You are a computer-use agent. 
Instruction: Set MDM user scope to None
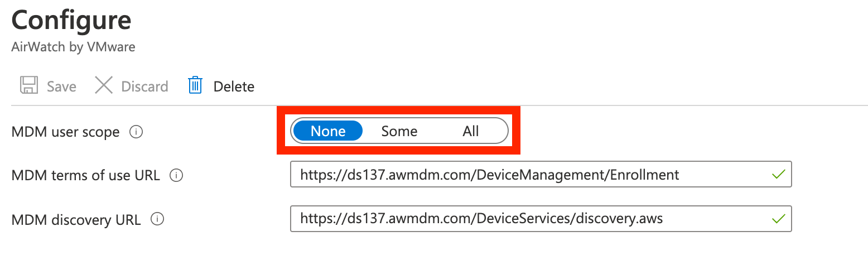[328, 131]
